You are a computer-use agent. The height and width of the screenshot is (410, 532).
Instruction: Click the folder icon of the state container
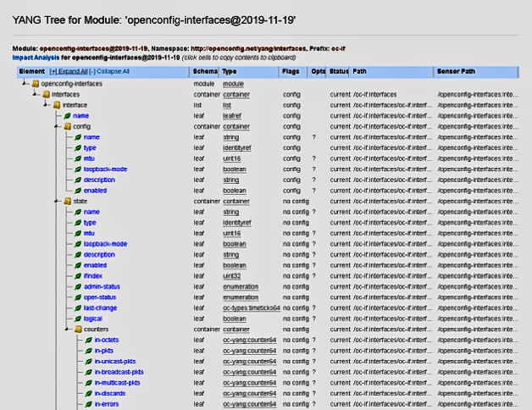(x=67, y=201)
